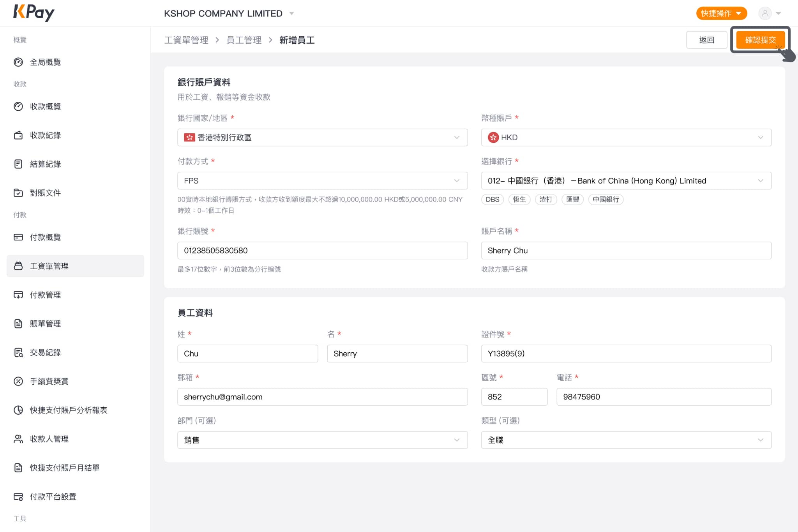
Task: Click the 付款平台設置 settings card icon
Action: click(18, 497)
